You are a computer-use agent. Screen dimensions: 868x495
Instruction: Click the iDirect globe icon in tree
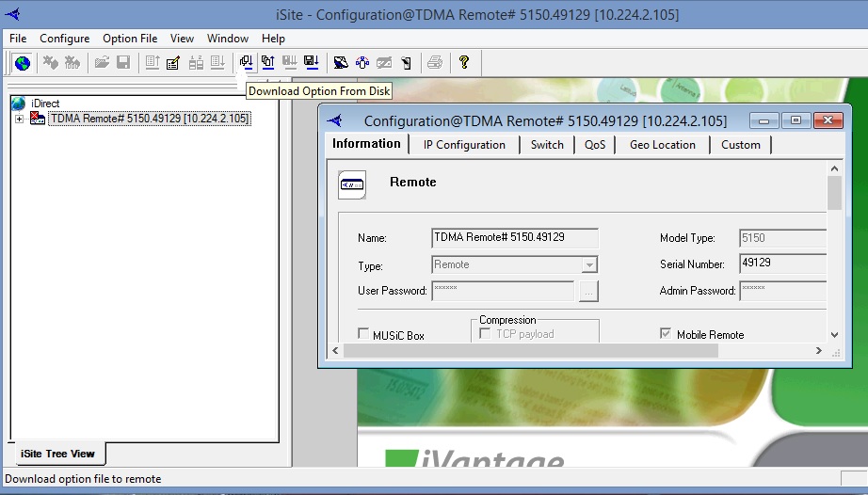(x=18, y=104)
